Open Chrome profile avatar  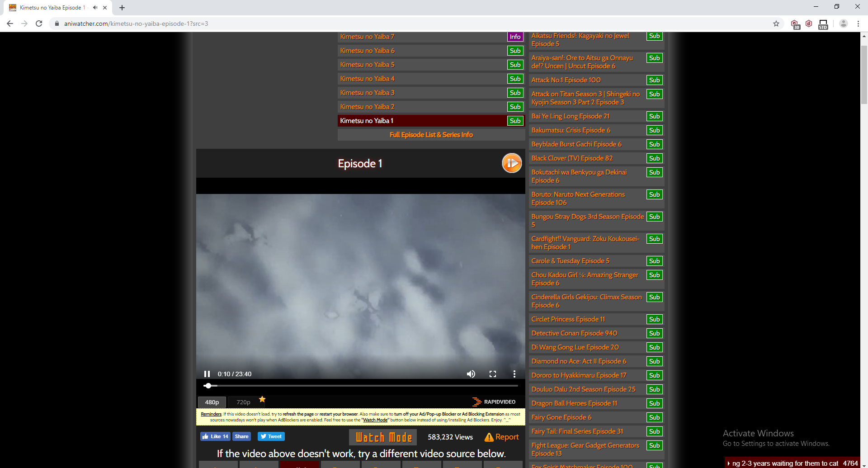coord(843,24)
